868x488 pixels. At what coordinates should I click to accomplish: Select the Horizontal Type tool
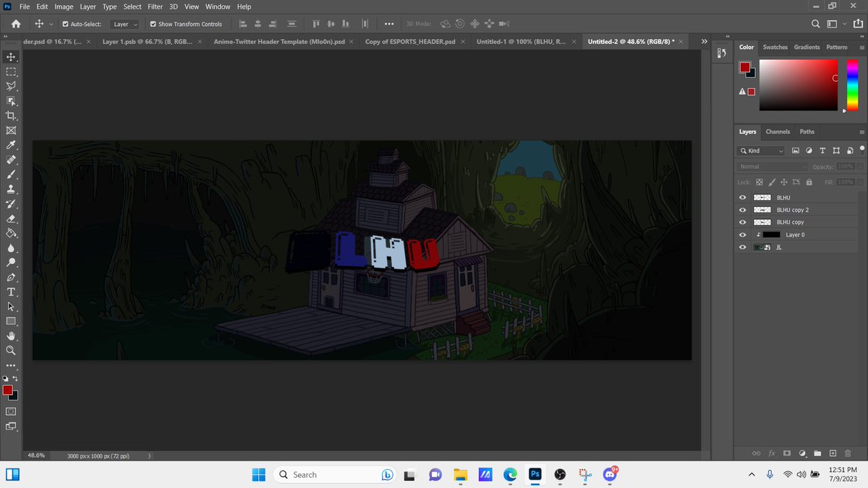tap(12, 292)
